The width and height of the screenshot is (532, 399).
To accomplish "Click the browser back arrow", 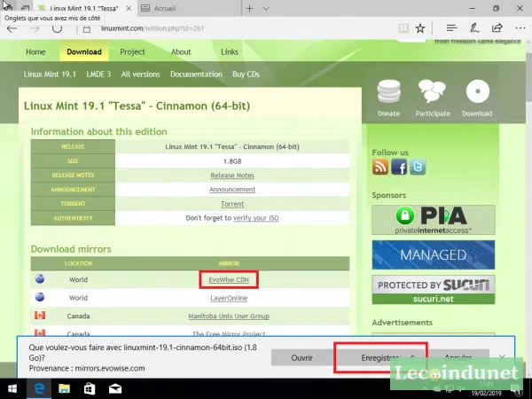I will tap(12, 29).
